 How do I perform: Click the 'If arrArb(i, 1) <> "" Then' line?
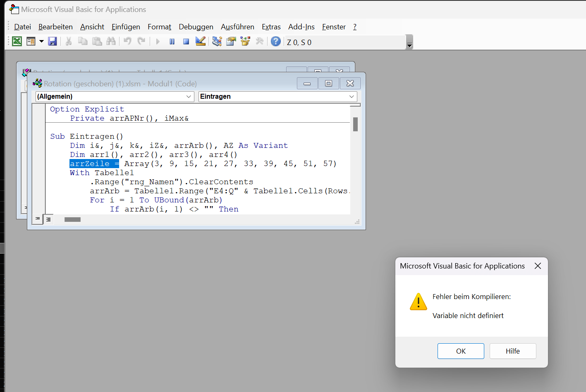click(174, 209)
